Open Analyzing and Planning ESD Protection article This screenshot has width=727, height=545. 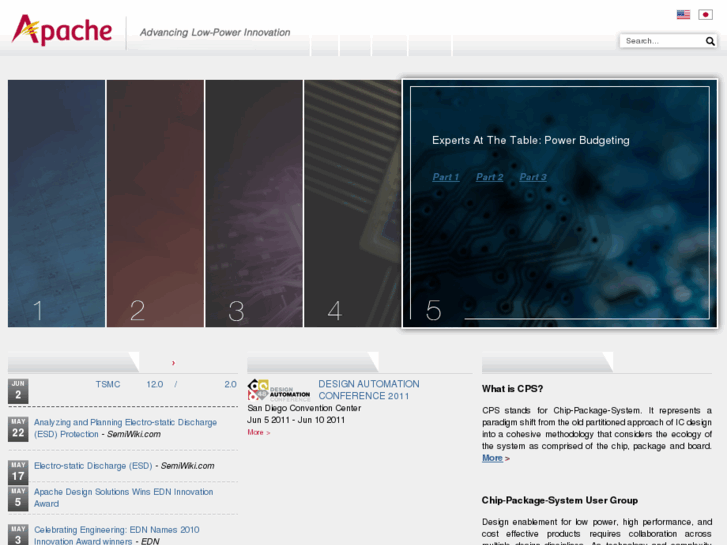[125, 428]
